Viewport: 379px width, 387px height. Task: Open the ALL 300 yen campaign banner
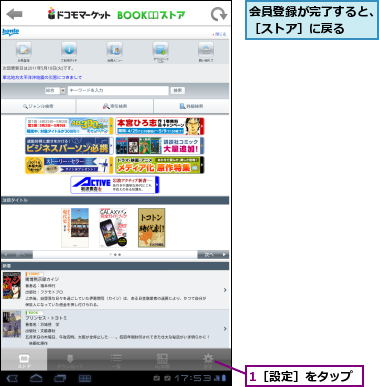pos(69,126)
